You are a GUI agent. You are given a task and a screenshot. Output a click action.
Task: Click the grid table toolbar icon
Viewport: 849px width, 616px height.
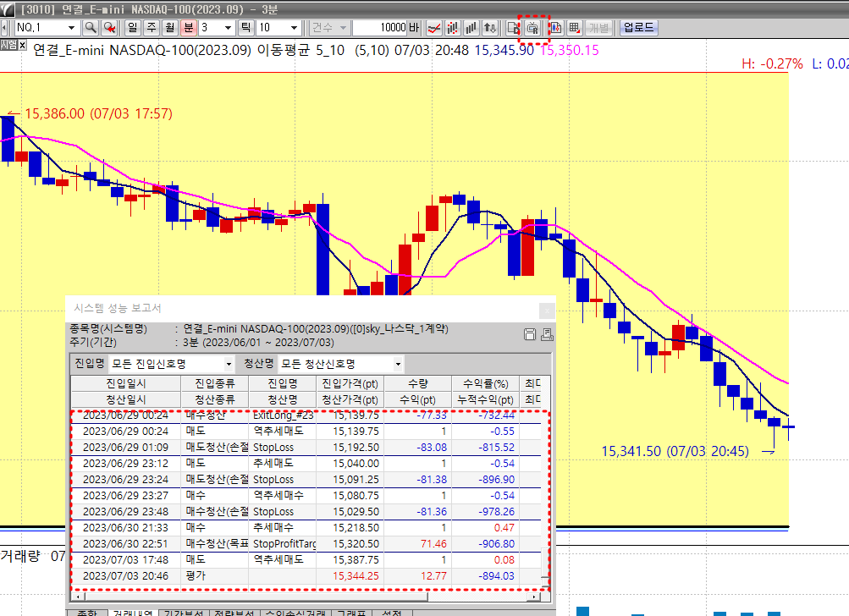click(x=575, y=27)
